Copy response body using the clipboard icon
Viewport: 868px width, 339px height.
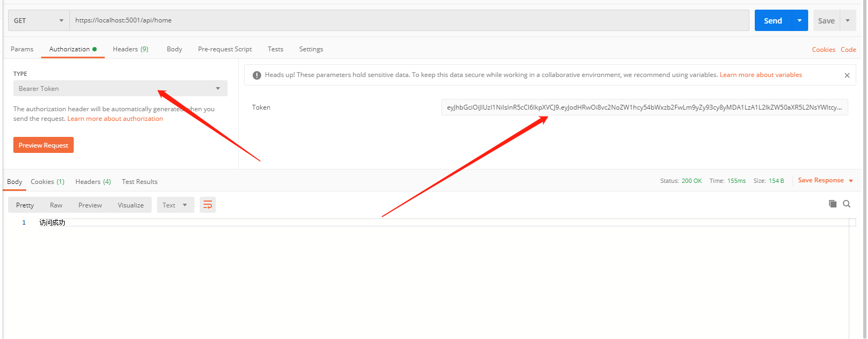(x=832, y=204)
